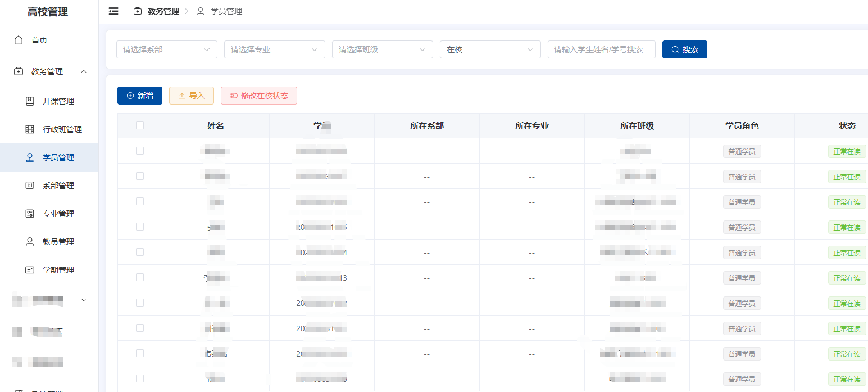Focus the student name/ID search field
The image size is (868, 392).
pyautogui.click(x=602, y=49)
